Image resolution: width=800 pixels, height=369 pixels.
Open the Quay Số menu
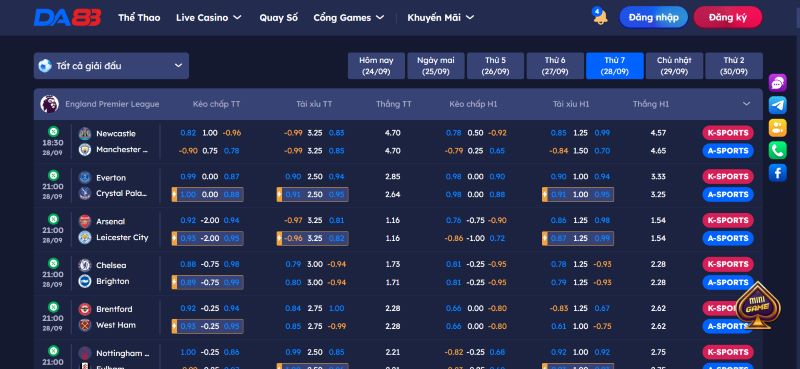[279, 17]
